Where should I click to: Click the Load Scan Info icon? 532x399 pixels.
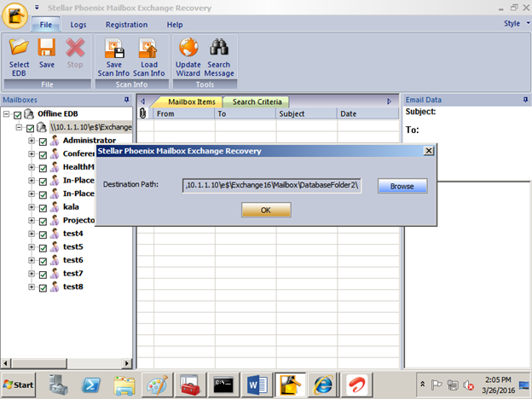click(148, 48)
